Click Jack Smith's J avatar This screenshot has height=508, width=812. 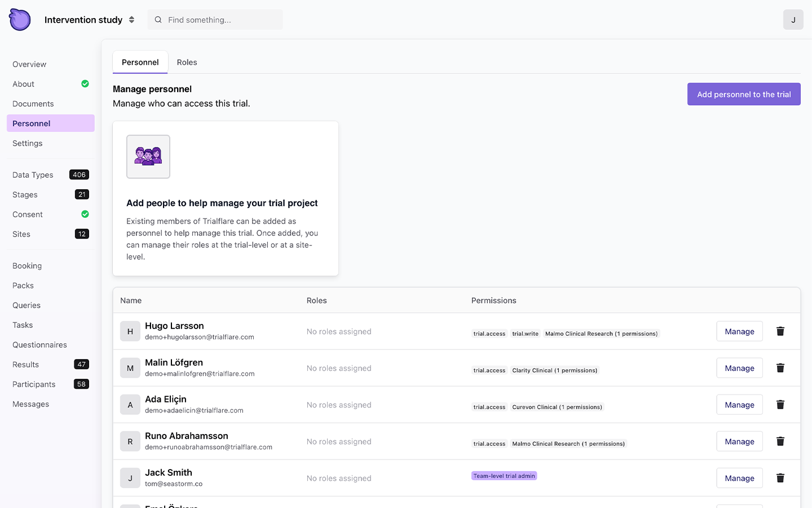(130, 478)
